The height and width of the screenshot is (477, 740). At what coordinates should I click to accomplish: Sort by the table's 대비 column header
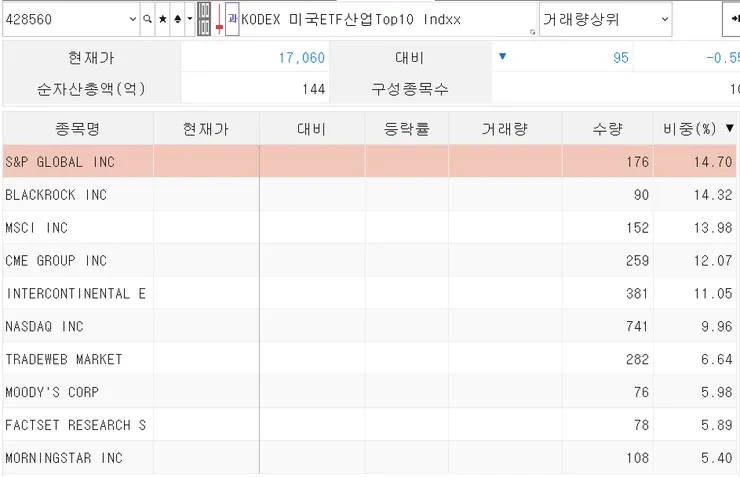coord(311,128)
